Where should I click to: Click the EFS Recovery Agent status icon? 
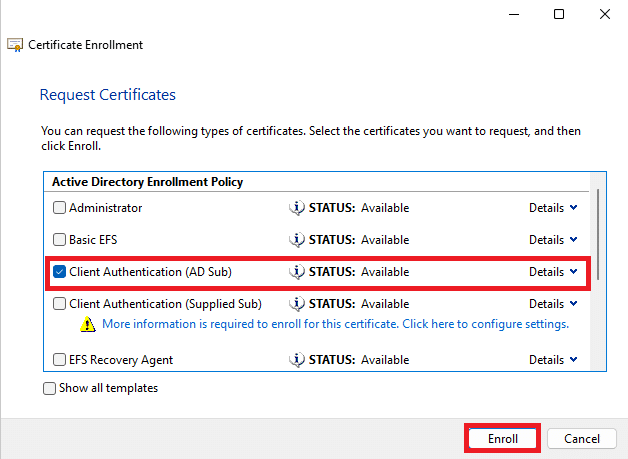click(296, 360)
